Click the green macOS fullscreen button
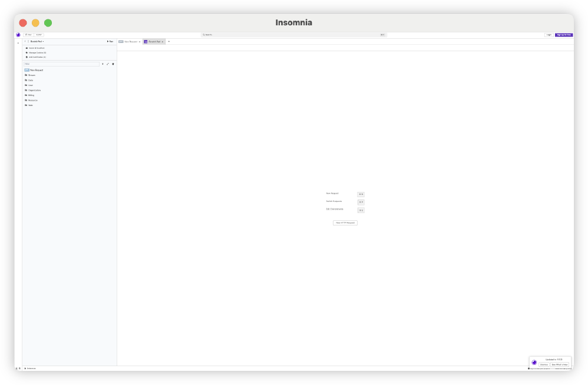 point(48,23)
